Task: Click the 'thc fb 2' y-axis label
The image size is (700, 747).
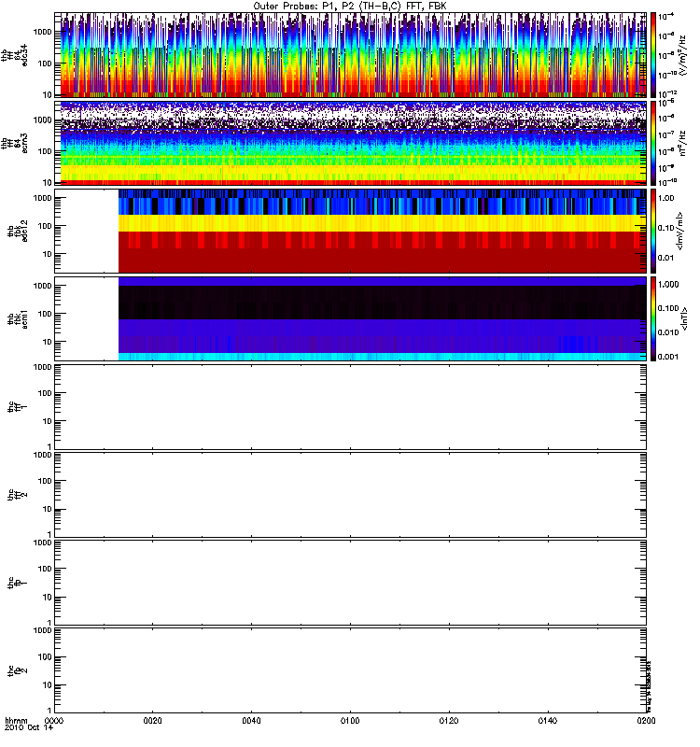Action: point(18,670)
